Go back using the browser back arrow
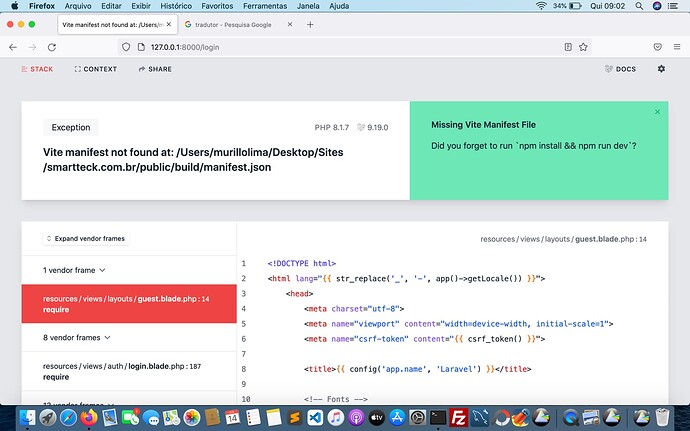This screenshot has height=431, width=690. point(13,47)
